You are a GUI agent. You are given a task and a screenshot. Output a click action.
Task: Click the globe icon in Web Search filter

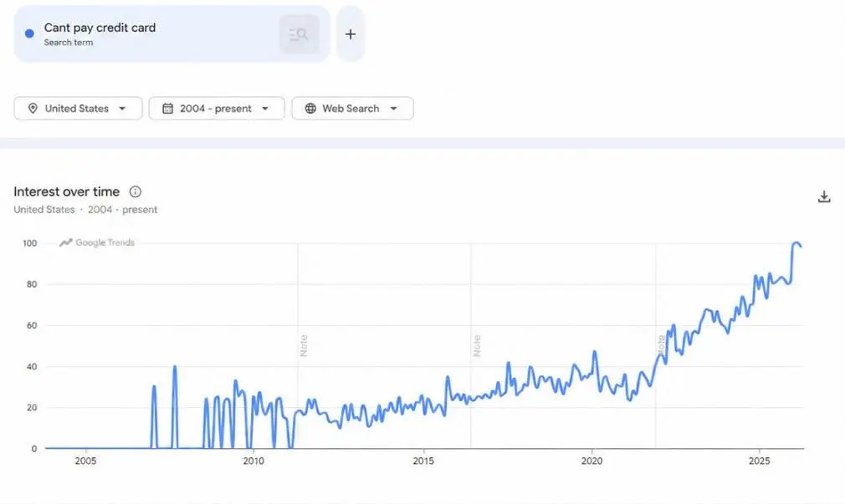pos(310,108)
